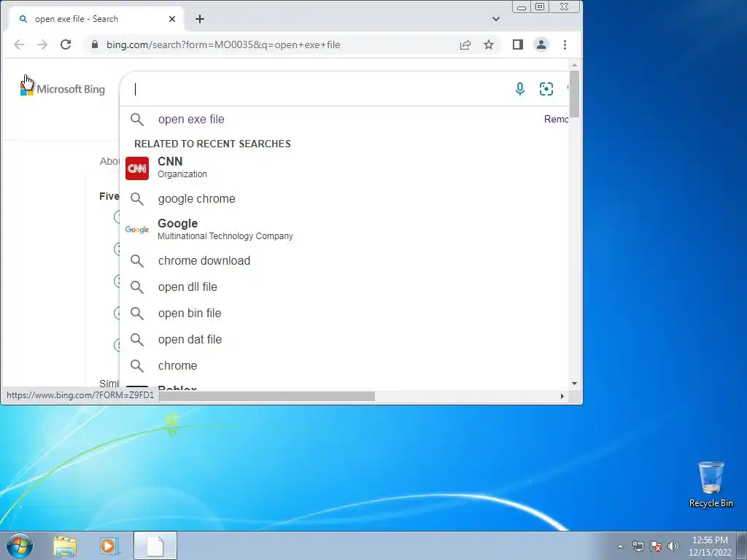Select the 'open exe file - Search' tab
The height and width of the screenshot is (560, 747).
(97, 19)
